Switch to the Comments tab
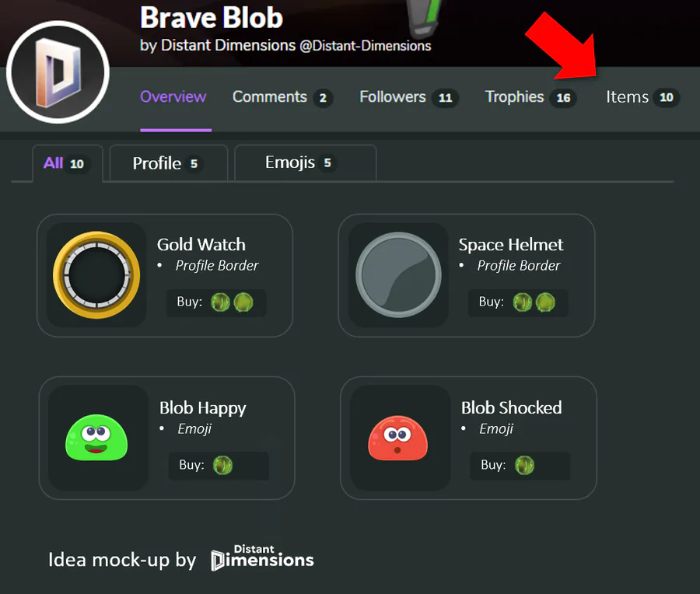 282,97
